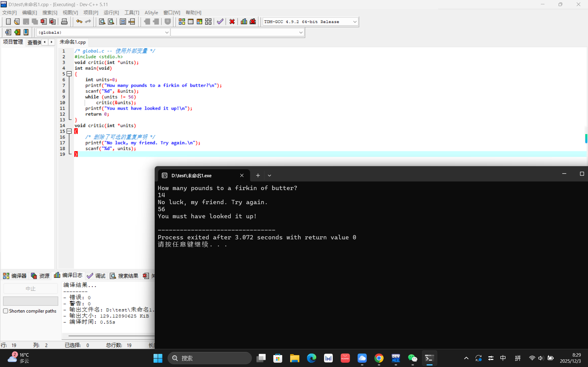Click the Redo arrow icon
Screen dimensions: 588x367
[88, 21]
